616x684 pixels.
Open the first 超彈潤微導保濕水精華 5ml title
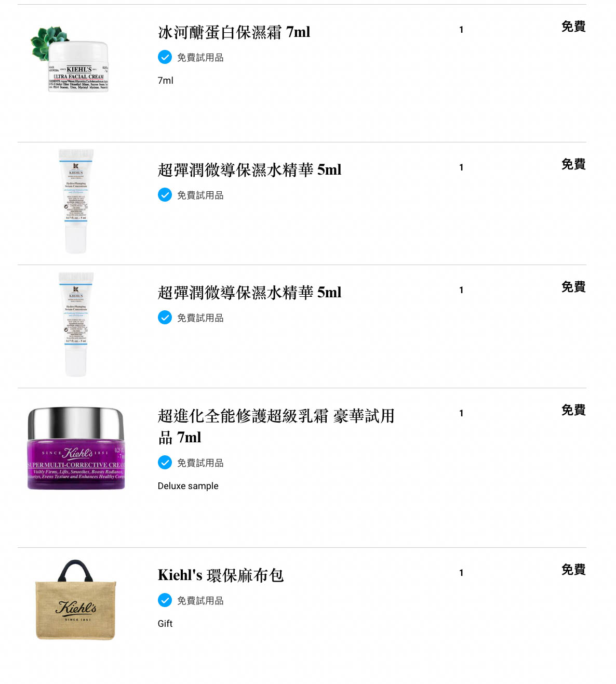tap(250, 170)
